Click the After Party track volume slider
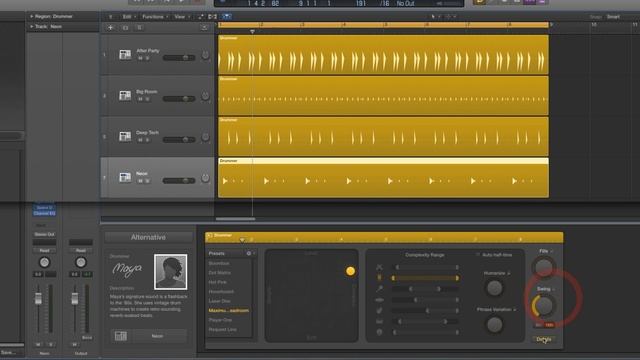 pos(179,58)
